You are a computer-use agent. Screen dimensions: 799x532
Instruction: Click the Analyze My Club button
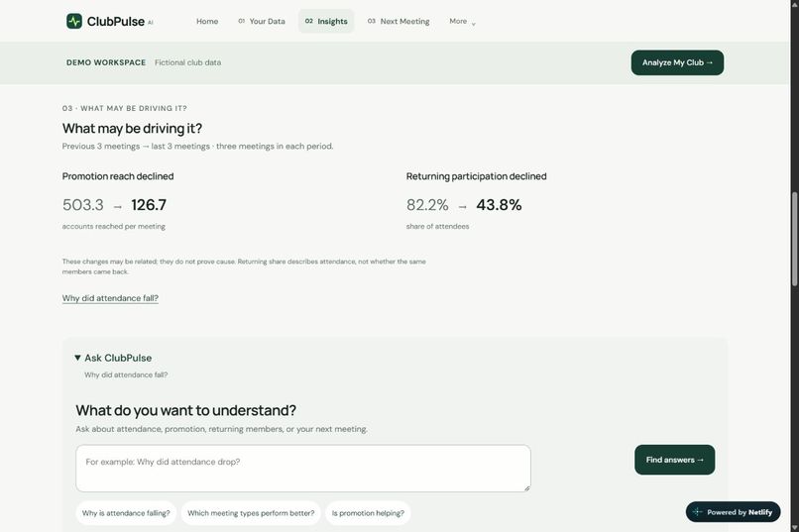pyautogui.click(x=677, y=62)
